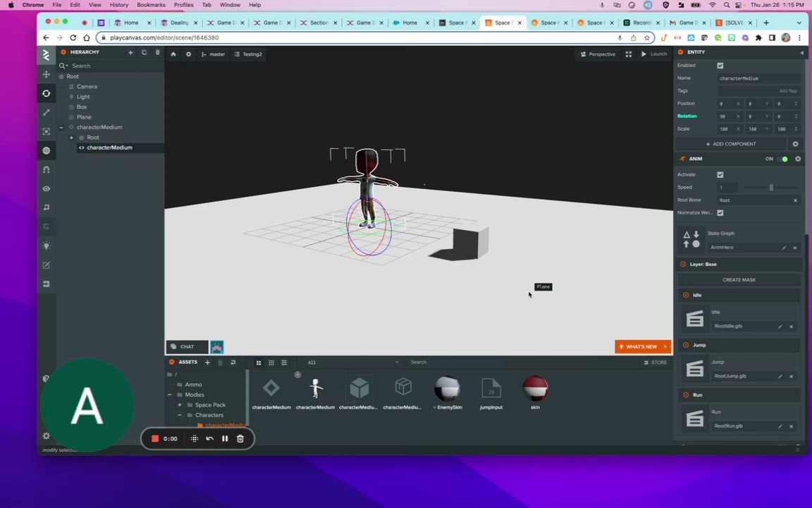The height and width of the screenshot is (508, 812).
Task: Open the Bake lightmaps bulb icon
Action: 46,246
